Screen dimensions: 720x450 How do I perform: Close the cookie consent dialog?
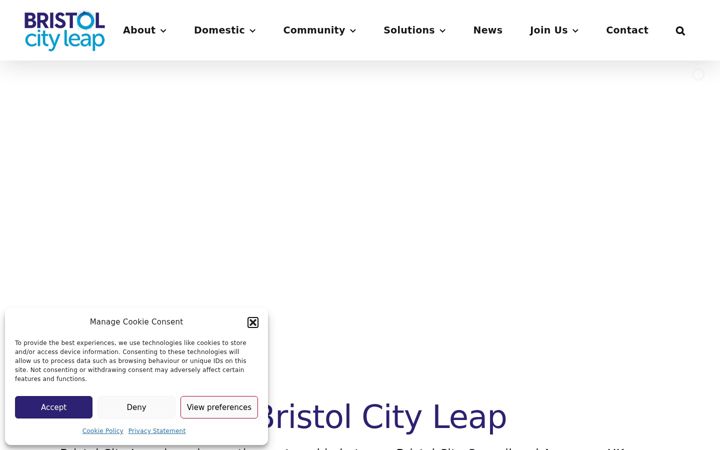coord(253,322)
